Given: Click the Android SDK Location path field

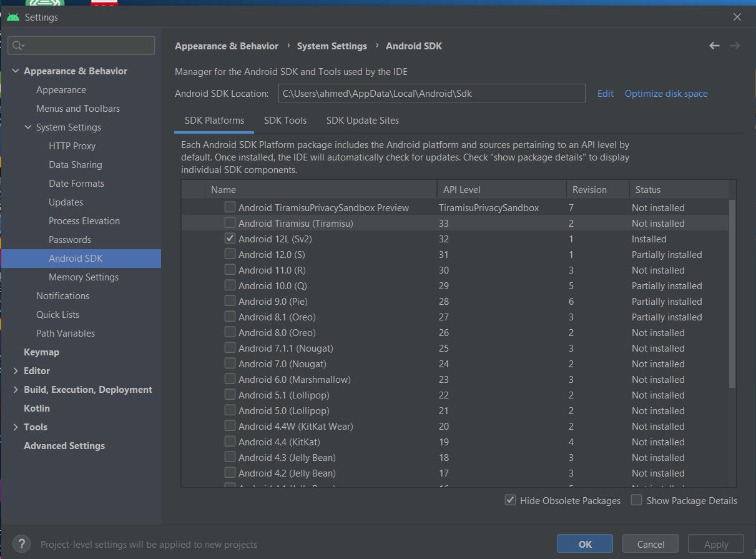Looking at the screenshot, I should 432,93.
